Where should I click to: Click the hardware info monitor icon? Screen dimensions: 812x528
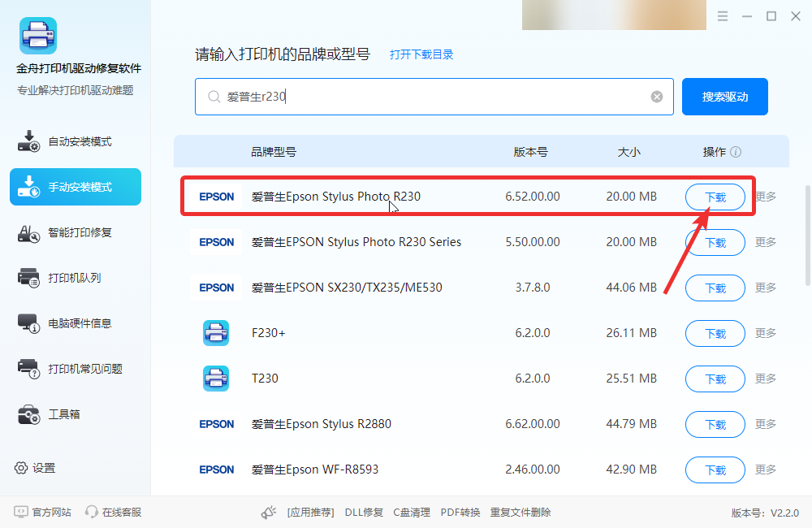(28, 323)
